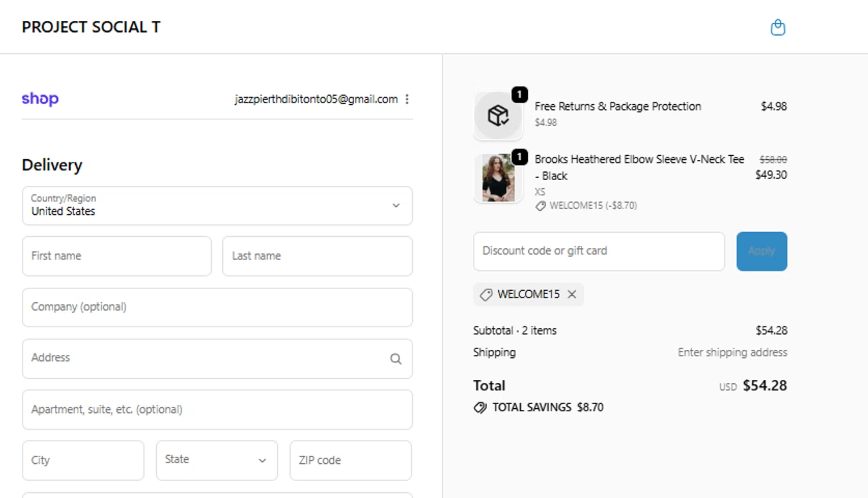Click the jazzpierthdibitonto05@gmail.com email
868x498 pixels.
316,99
